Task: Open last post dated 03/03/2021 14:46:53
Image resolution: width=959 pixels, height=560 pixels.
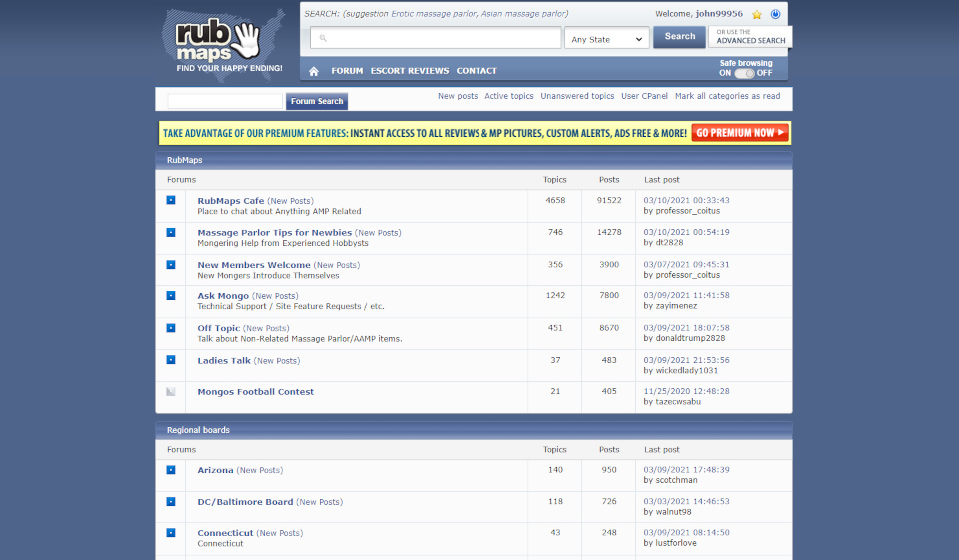Action: pyautogui.click(x=686, y=501)
